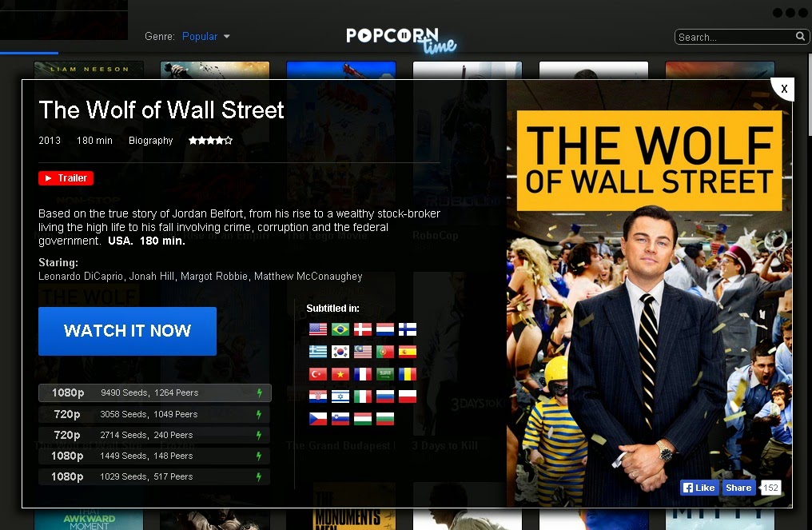812x530 pixels.
Task: Click the Wolf of Wall Street poster
Action: click(650, 293)
